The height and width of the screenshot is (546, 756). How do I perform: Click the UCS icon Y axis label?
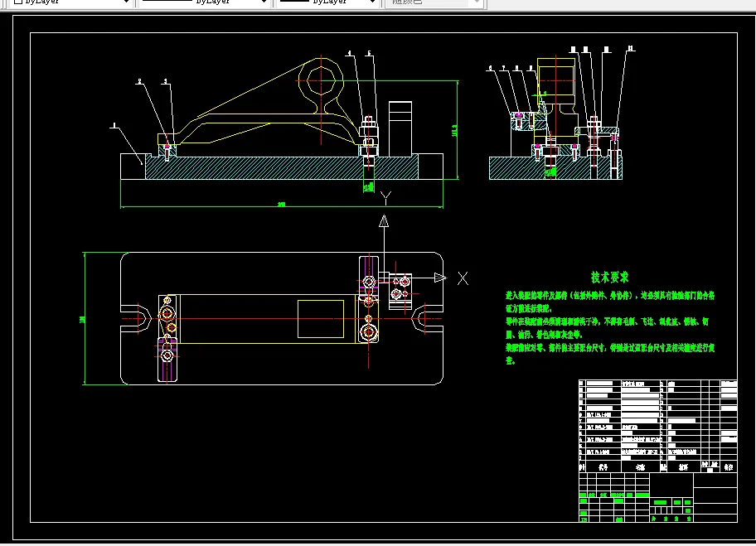coord(385,197)
